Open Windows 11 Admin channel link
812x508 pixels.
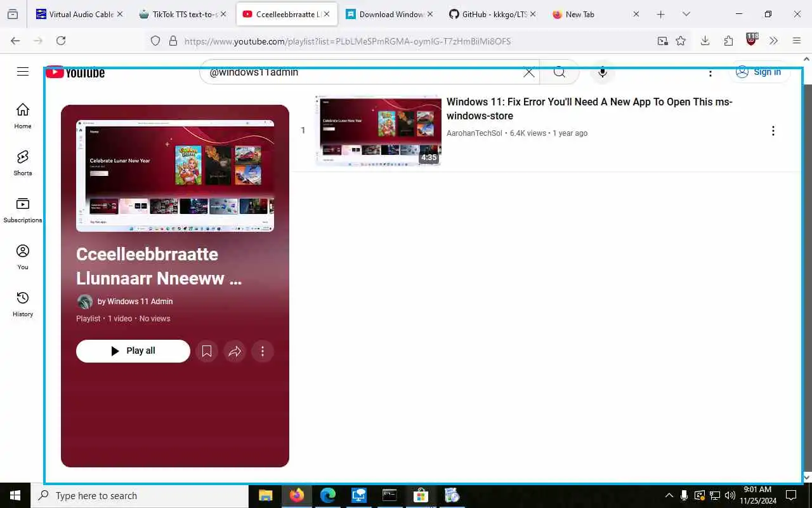(140, 302)
